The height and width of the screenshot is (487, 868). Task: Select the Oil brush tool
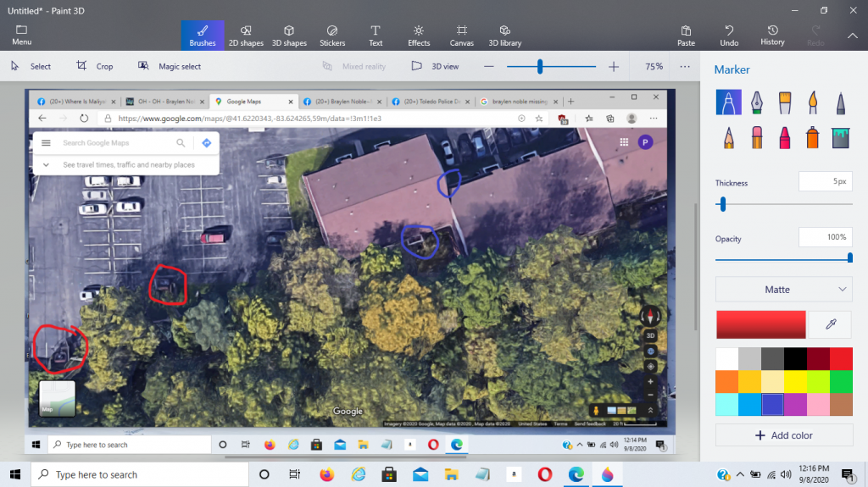coord(783,103)
